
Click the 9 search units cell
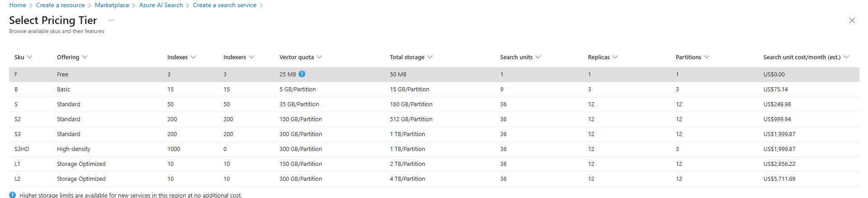(502, 90)
